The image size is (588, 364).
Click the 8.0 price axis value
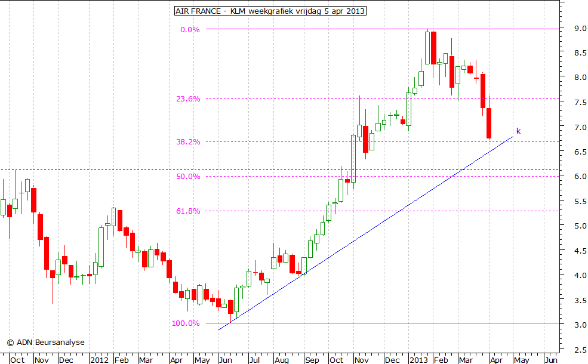(x=580, y=78)
